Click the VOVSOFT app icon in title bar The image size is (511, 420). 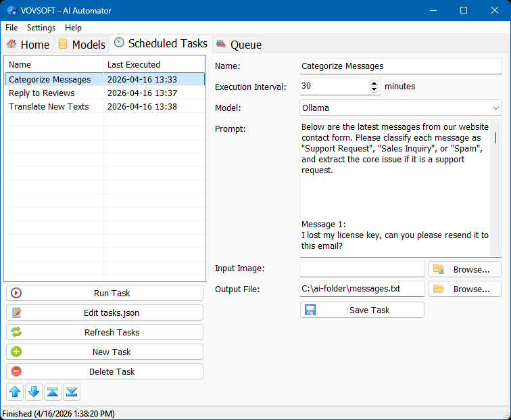(x=11, y=10)
